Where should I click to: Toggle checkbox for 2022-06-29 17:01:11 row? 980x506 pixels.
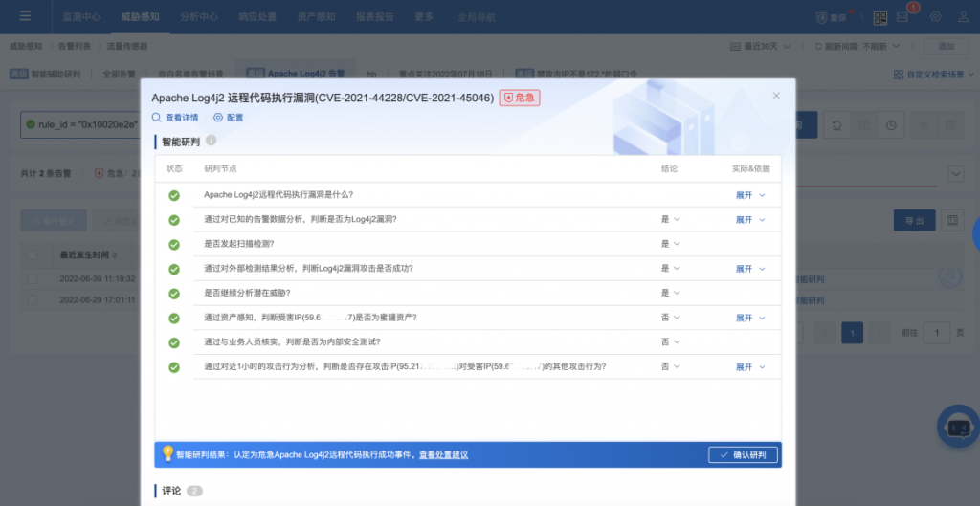pyautogui.click(x=32, y=299)
